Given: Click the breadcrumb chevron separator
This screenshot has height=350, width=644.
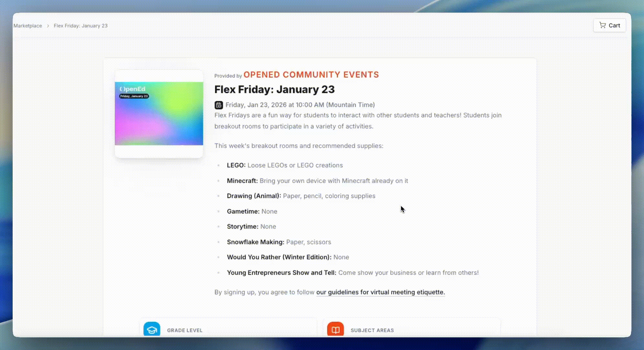Looking at the screenshot, I should click(x=48, y=26).
